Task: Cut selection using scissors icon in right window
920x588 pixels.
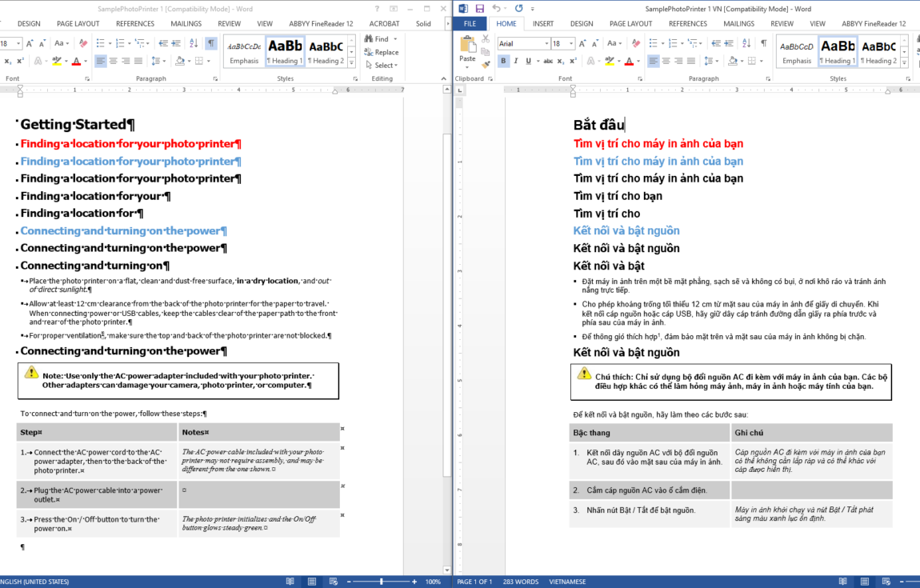Action: [486, 38]
